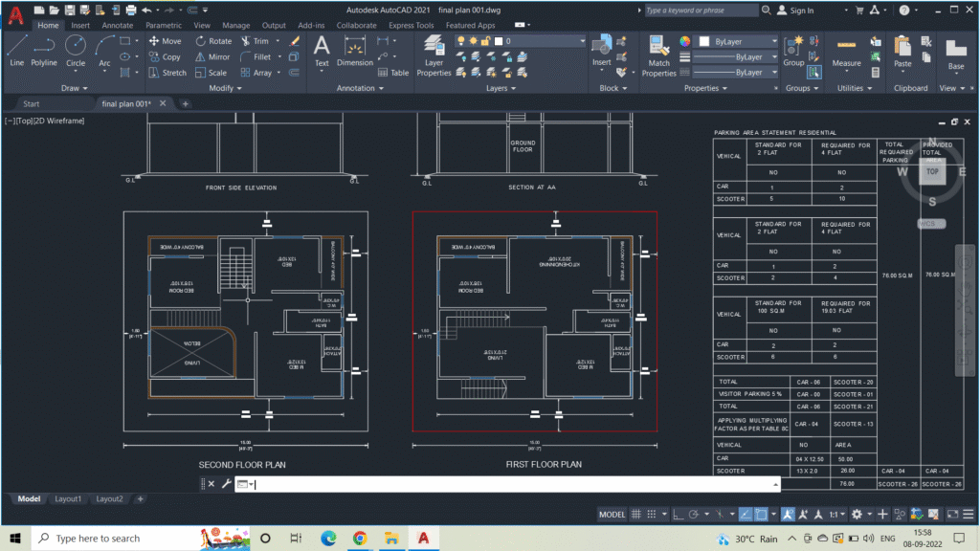Expand the Draw panel
This screenshot has width=980, height=551.
coord(75,88)
